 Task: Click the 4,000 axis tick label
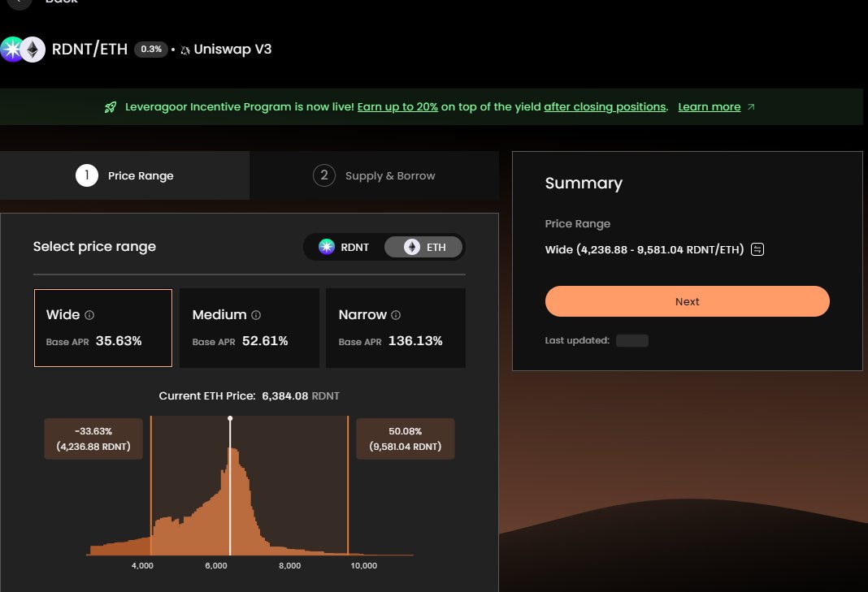[x=142, y=565]
